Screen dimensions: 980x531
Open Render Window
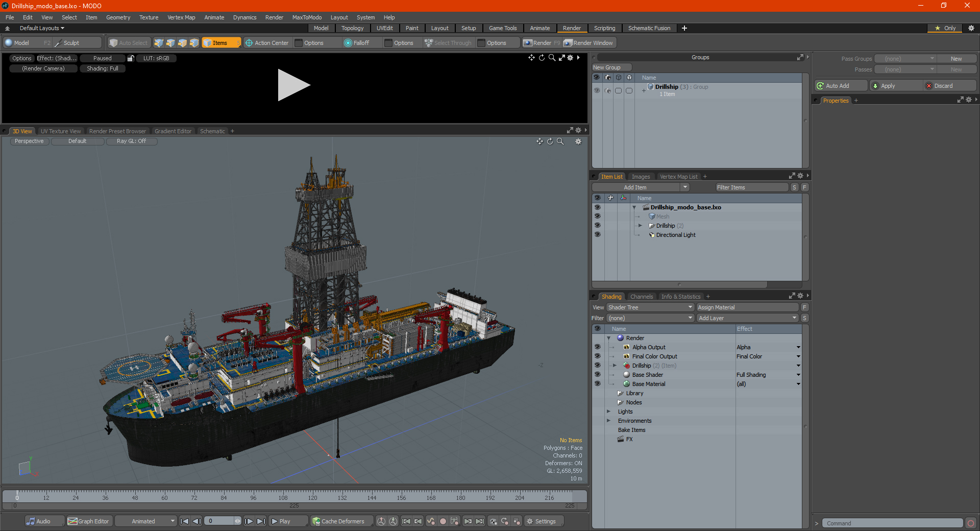589,43
